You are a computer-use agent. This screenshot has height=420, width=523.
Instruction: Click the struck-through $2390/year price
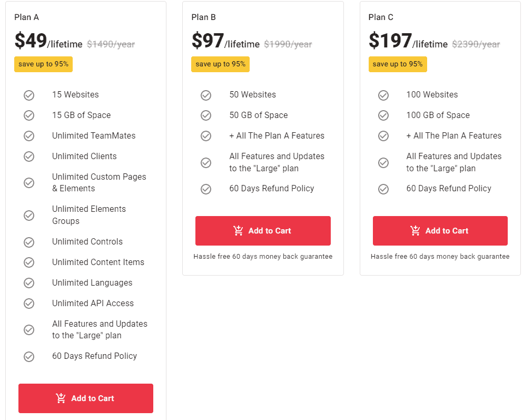point(476,44)
